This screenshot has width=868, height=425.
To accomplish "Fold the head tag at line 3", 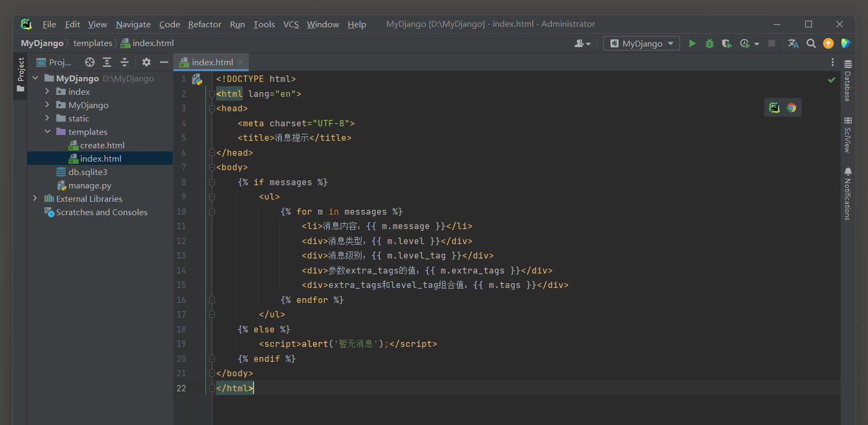I will [x=212, y=109].
